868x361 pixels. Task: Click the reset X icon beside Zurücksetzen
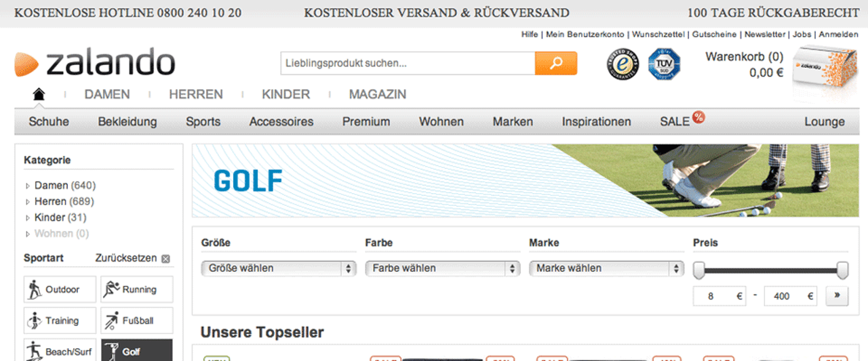click(x=165, y=259)
